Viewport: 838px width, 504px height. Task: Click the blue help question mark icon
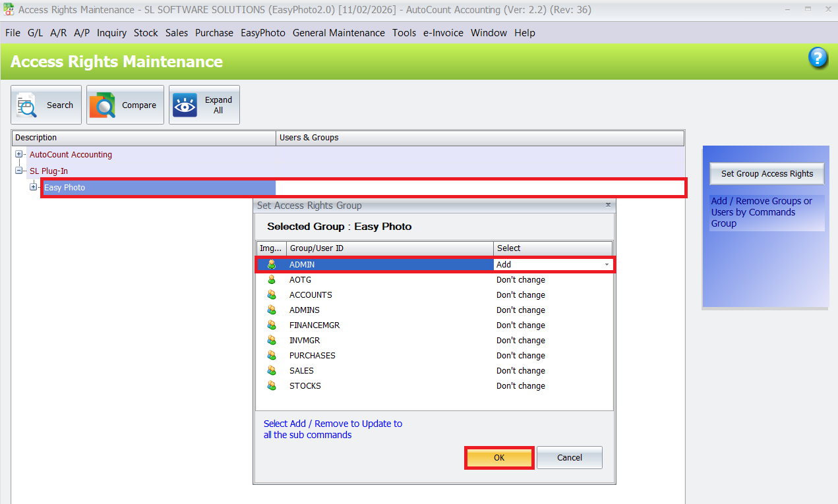[x=818, y=58]
